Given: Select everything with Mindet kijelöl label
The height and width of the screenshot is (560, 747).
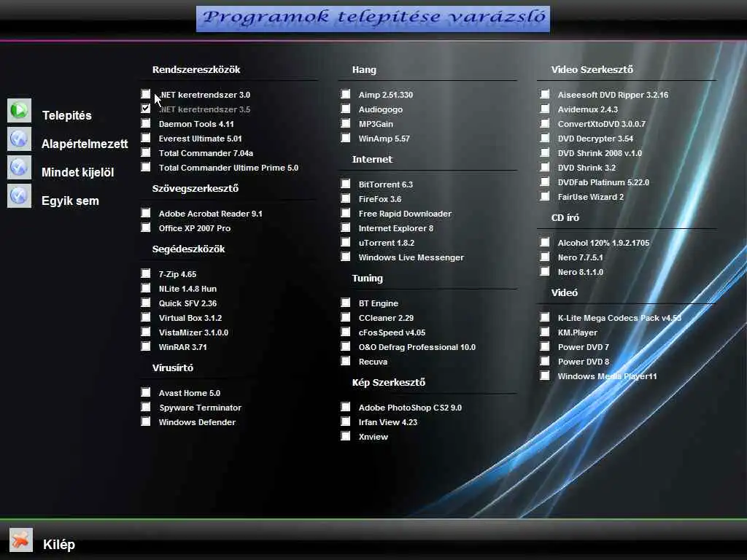Looking at the screenshot, I should [77, 172].
